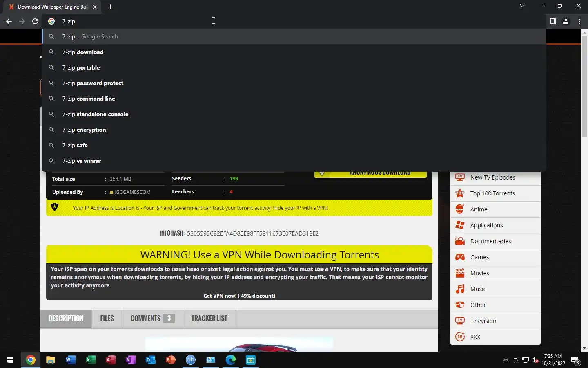Browse the Other category
Viewport: 588px width, 368px height.
pos(478,305)
